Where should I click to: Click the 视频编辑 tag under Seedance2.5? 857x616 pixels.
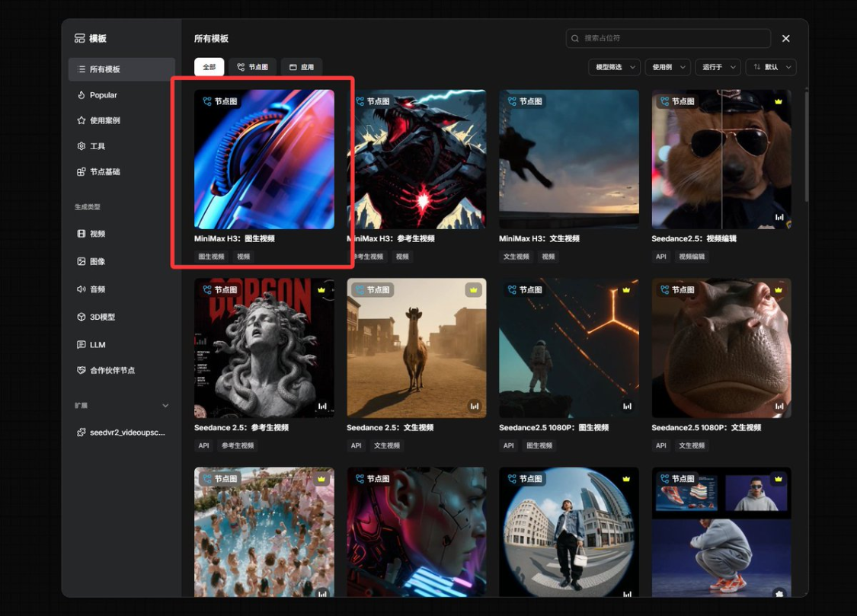click(692, 256)
